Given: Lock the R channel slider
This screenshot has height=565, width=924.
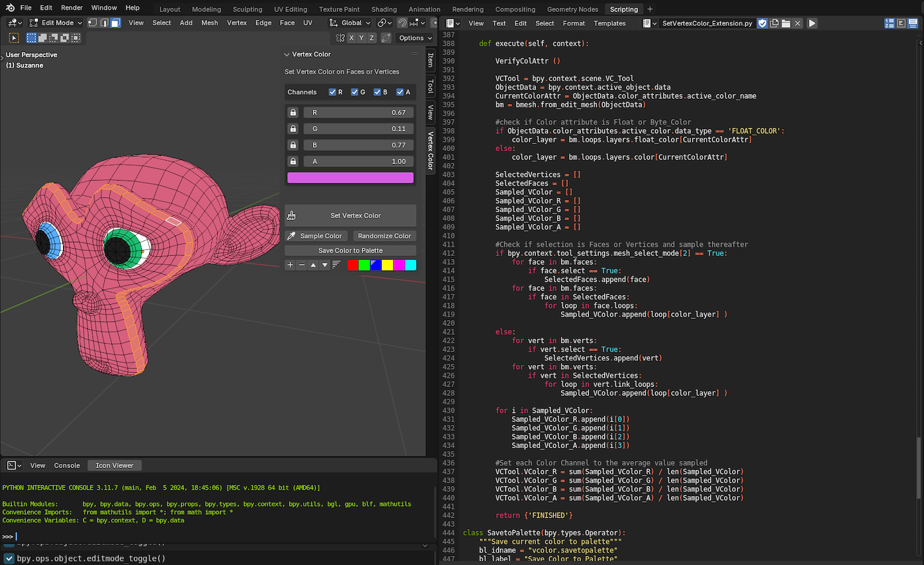Looking at the screenshot, I should [292, 112].
